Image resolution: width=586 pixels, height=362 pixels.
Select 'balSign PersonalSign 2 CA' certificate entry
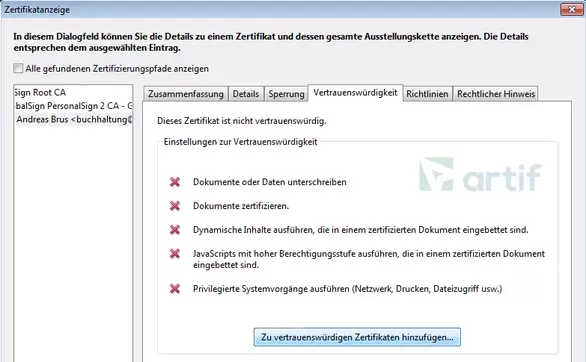pyautogui.click(x=74, y=106)
